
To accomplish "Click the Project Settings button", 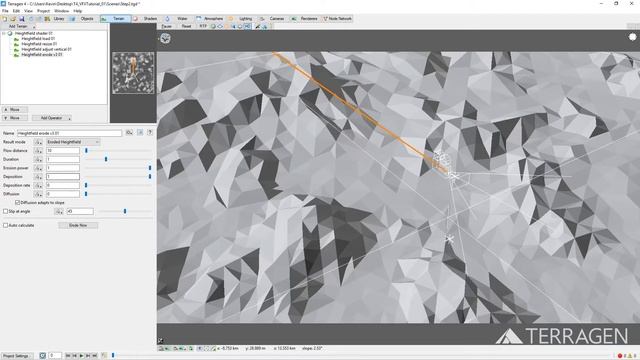I will (x=17, y=356).
